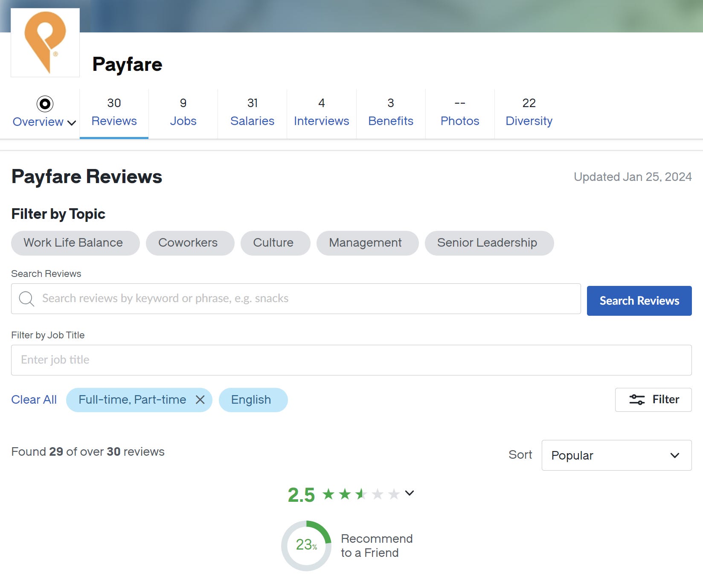
Task: Click the magnifying glass search icon
Action: tap(26, 299)
